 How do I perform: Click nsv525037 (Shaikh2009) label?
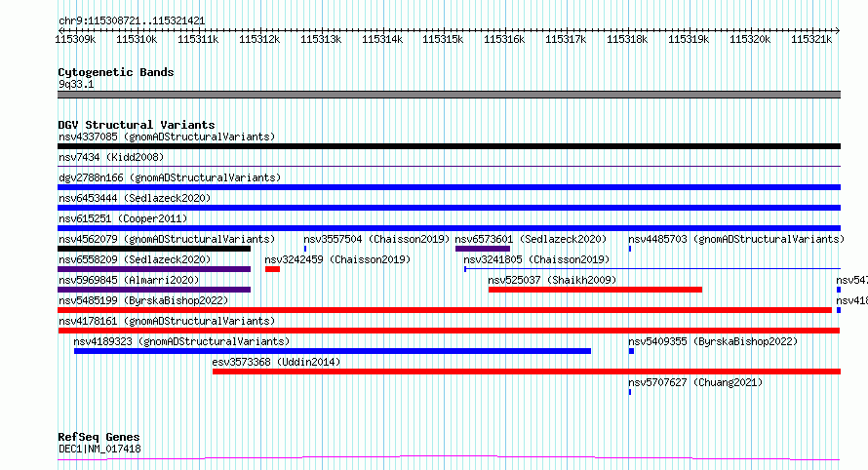552,280
